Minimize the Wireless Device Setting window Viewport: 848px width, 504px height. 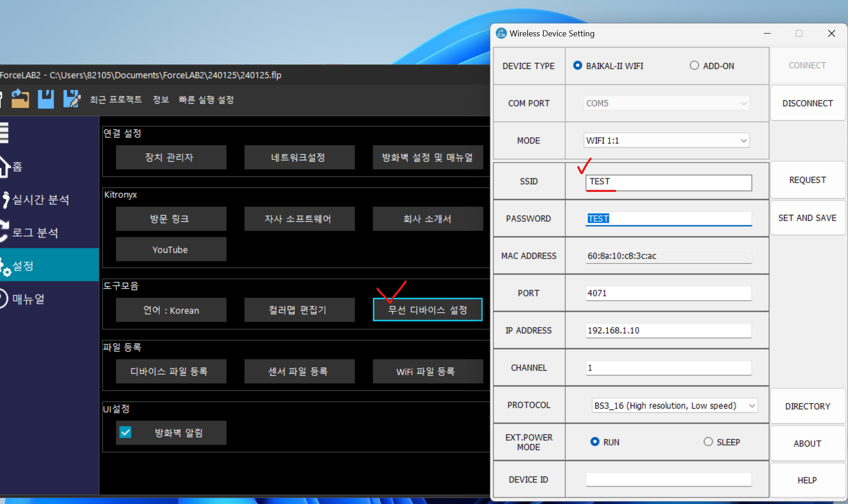(x=767, y=33)
